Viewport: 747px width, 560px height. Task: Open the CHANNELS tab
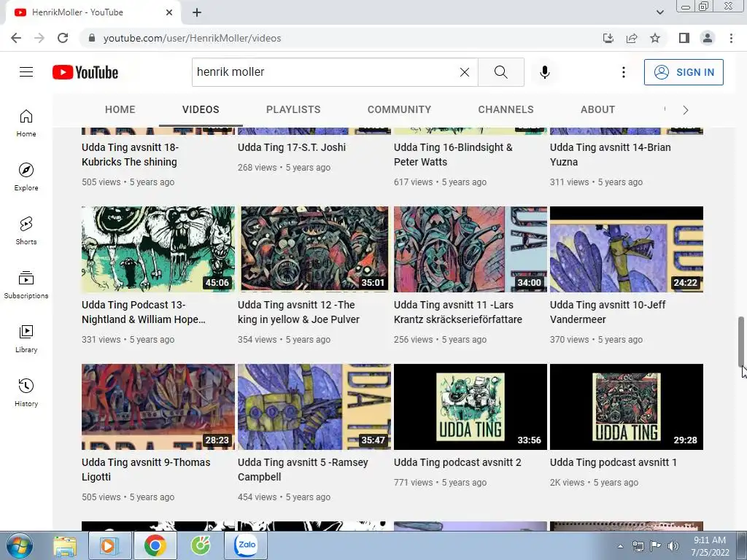[506, 109]
